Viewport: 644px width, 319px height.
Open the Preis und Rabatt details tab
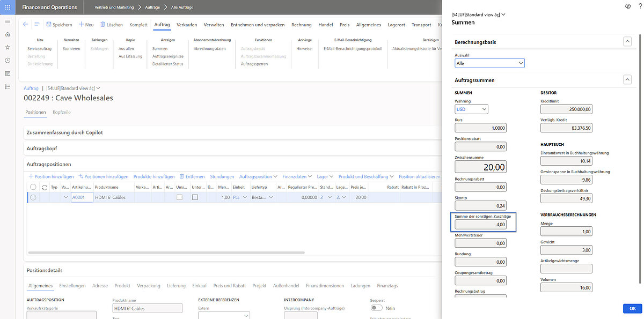tap(229, 286)
